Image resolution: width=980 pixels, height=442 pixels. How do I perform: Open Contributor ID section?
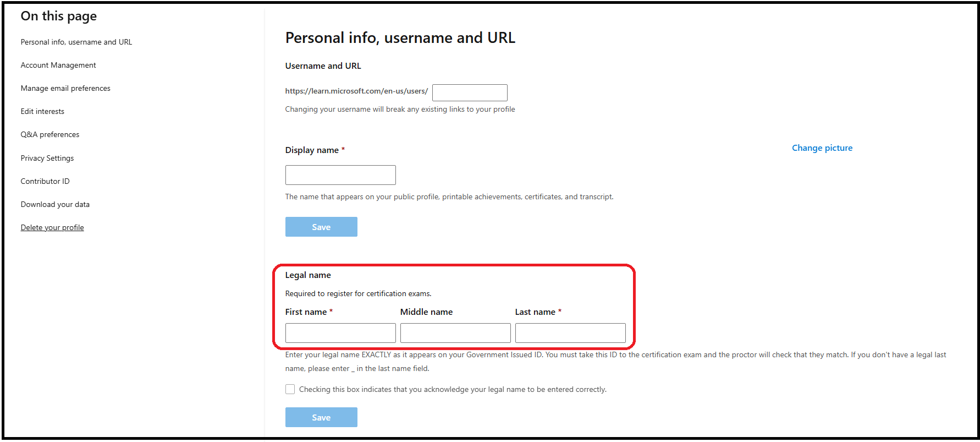click(x=45, y=181)
